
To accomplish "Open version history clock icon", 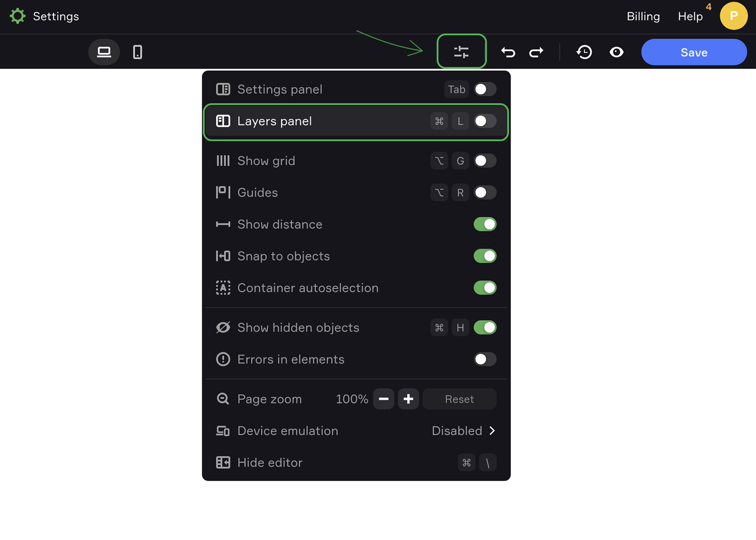I will [x=584, y=52].
